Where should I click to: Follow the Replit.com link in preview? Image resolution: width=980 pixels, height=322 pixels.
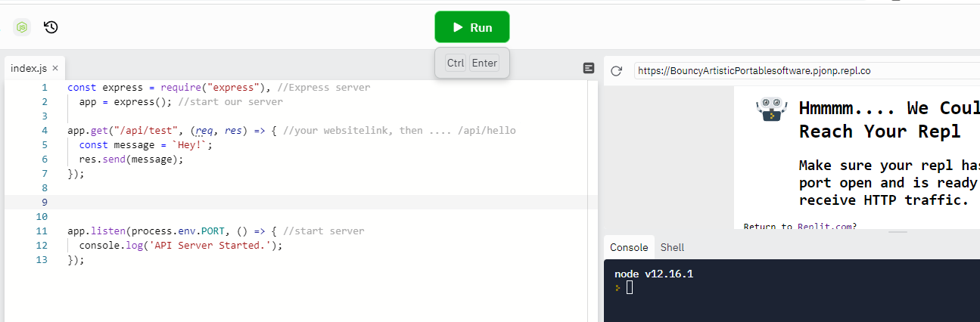tap(824, 226)
